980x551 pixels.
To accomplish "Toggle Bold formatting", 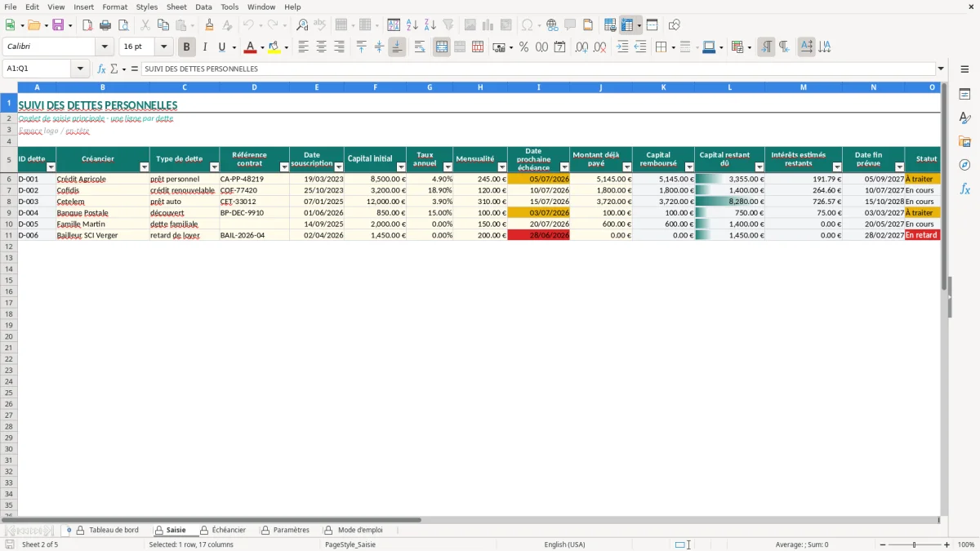I will 186,47.
